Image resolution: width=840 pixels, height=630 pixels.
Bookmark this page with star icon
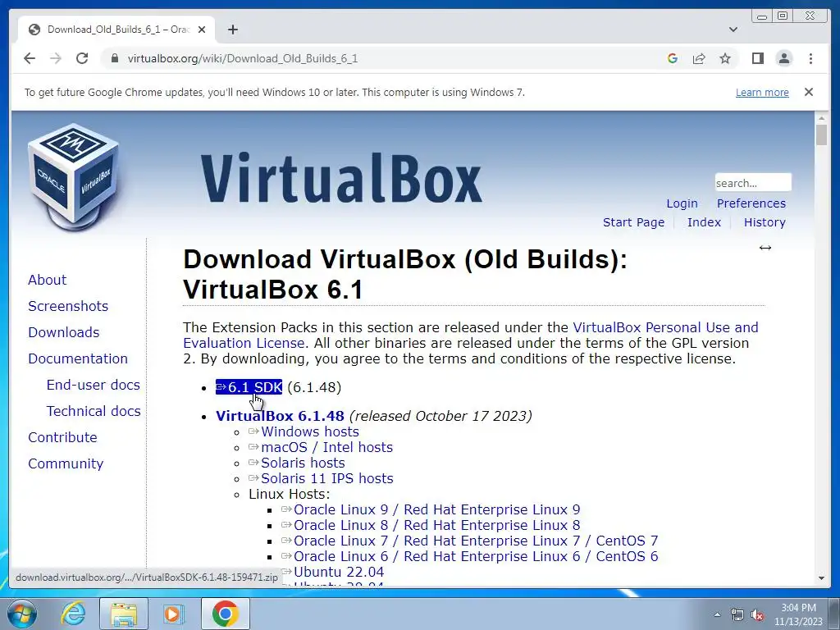[x=725, y=58]
